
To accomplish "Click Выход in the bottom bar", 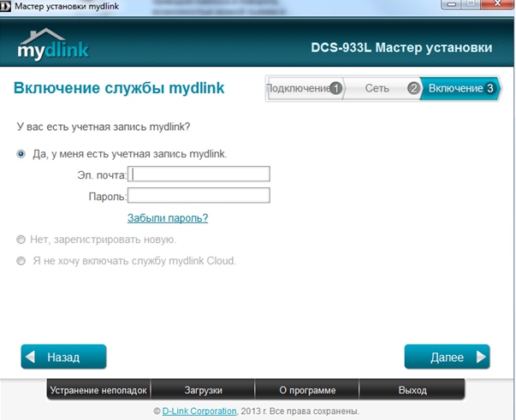I will 412,390.
